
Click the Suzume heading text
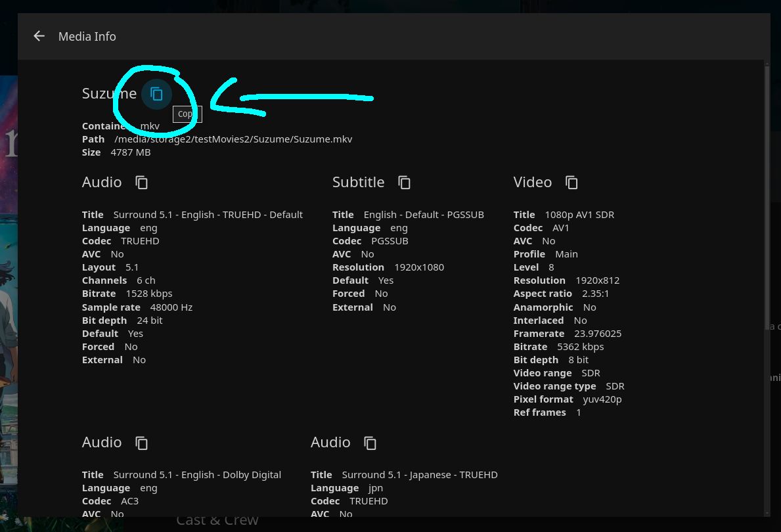point(108,94)
